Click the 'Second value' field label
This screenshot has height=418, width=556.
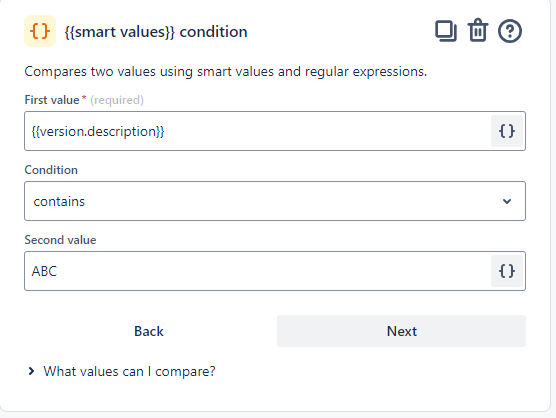point(60,240)
